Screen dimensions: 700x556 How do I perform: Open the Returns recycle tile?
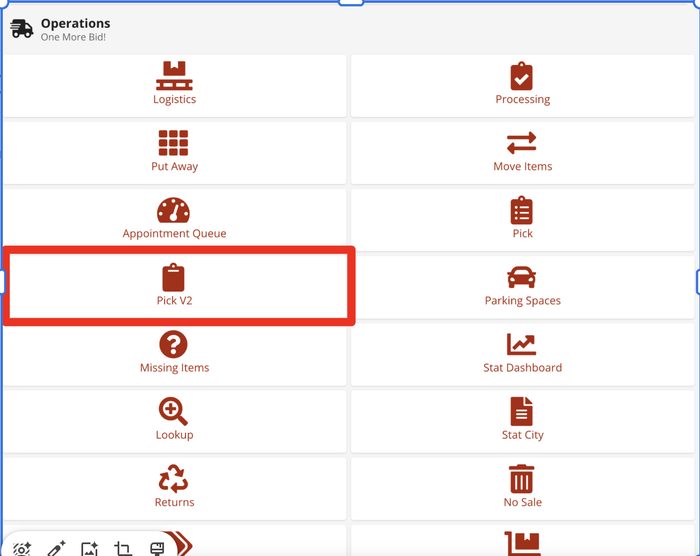coord(174,488)
